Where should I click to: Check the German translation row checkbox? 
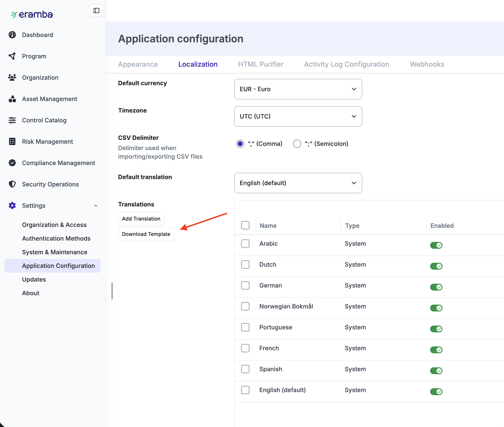pyautogui.click(x=245, y=285)
